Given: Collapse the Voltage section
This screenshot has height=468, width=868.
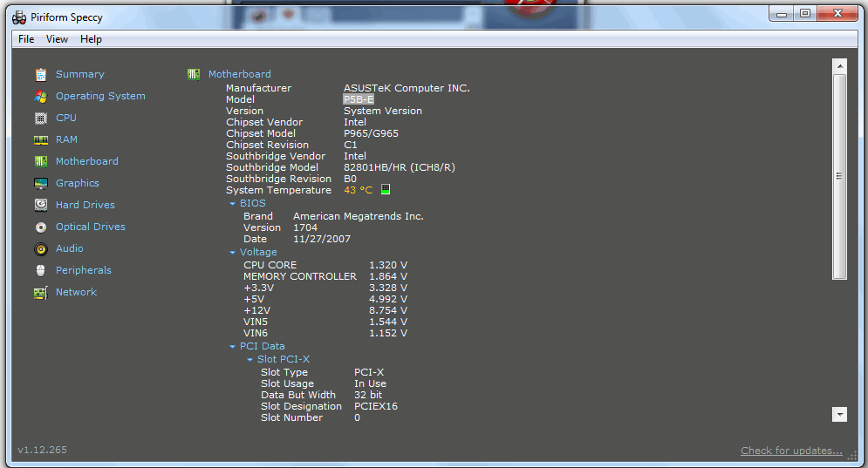Looking at the screenshot, I should 233,252.
